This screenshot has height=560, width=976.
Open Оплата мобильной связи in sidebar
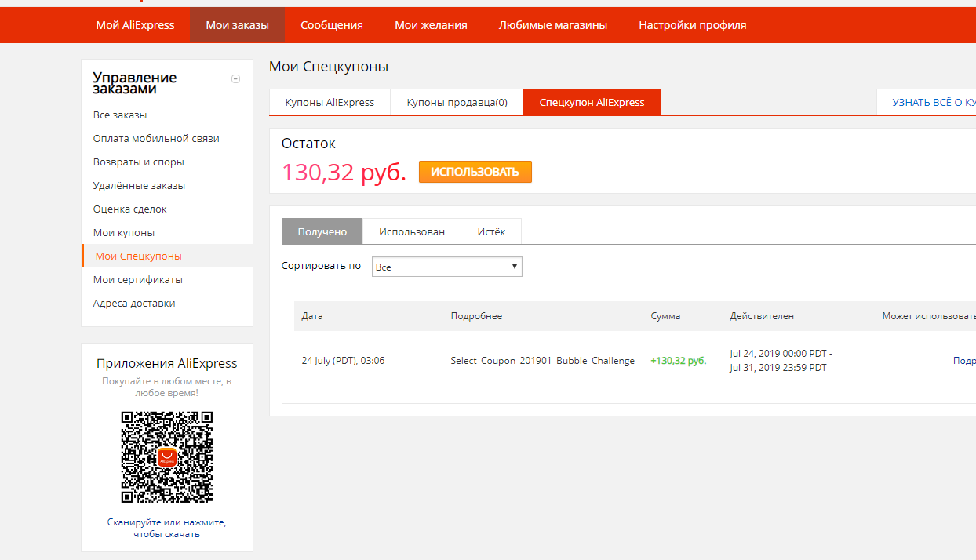point(156,139)
